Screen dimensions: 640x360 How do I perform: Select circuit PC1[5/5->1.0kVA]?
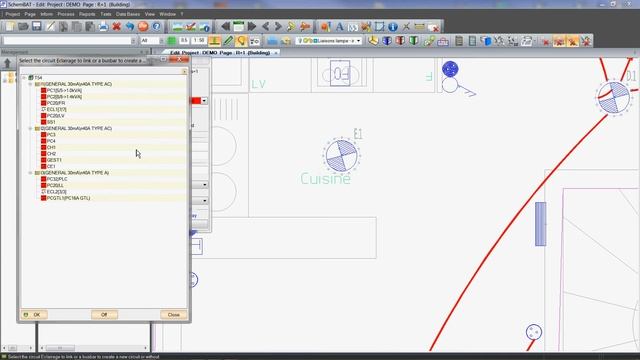point(64,91)
